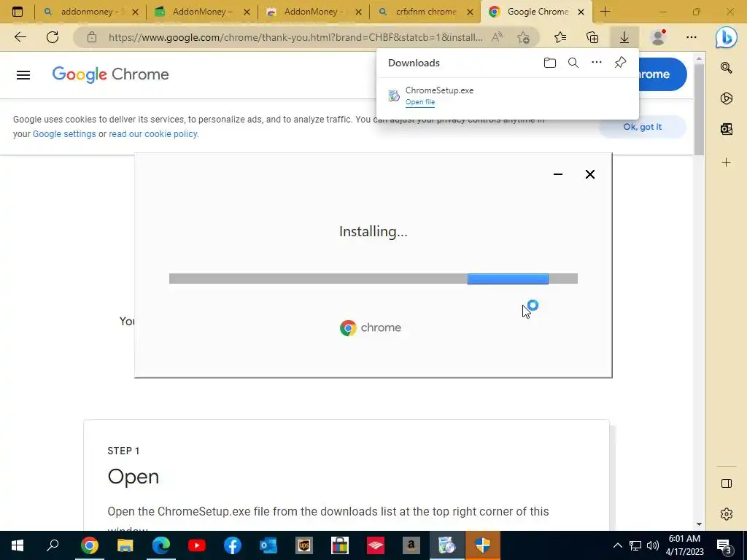Add a sidebar app plus icon
This screenshot has height=560, width=747.
726,163
